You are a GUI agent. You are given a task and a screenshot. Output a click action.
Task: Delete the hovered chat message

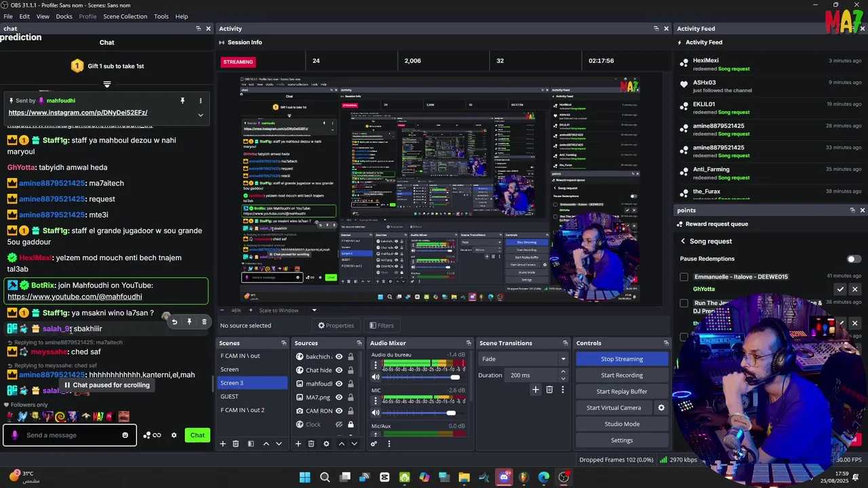pos(204,322)
